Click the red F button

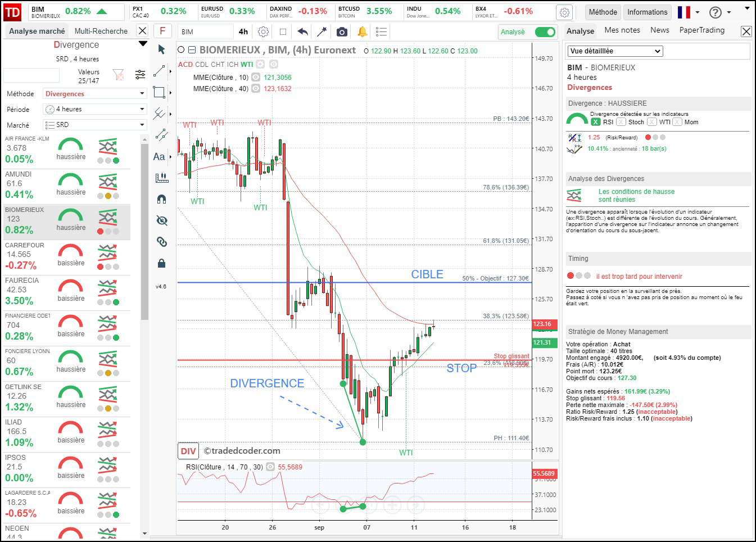(162, 31)
